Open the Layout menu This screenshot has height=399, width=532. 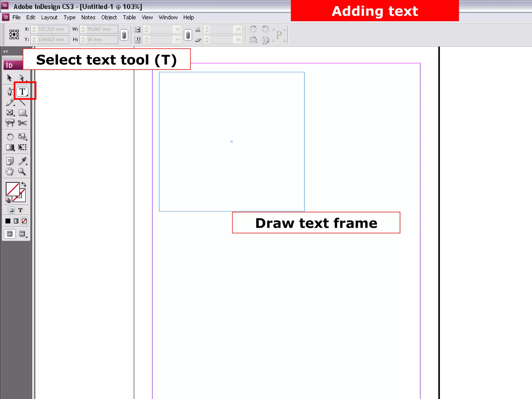pyautogui.click(x=49, y=17)
